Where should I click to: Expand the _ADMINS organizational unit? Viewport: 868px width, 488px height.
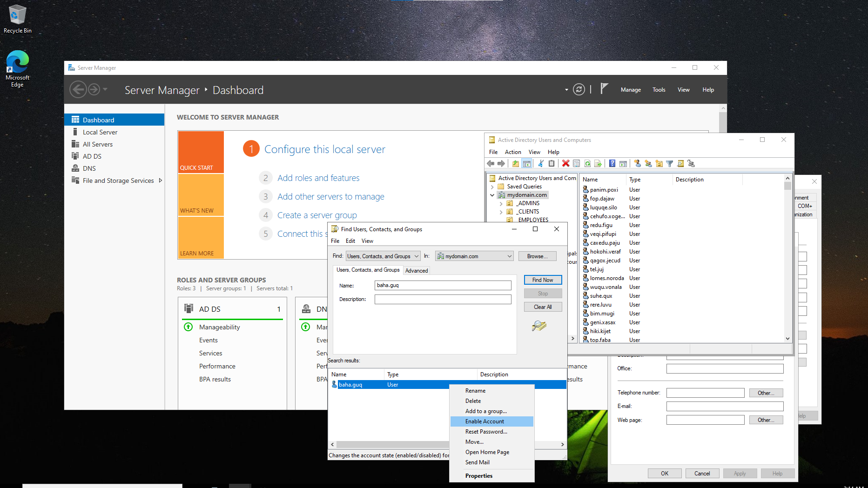point(501,203)
